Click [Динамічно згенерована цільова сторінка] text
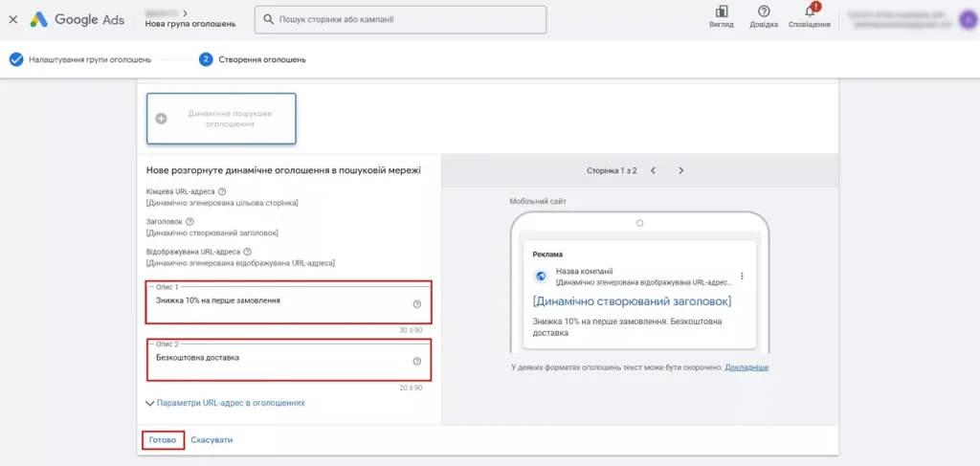980x466 pixels. [222, 203]
